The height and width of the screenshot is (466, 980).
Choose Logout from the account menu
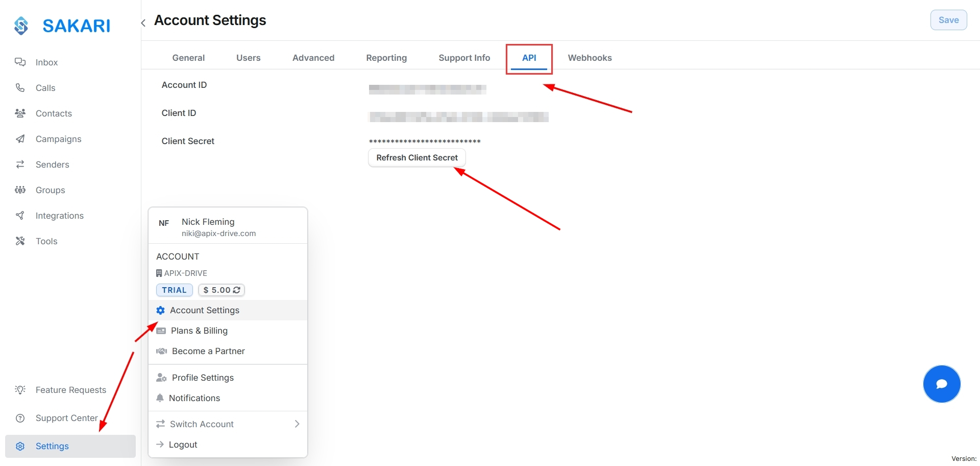point(183,445)
